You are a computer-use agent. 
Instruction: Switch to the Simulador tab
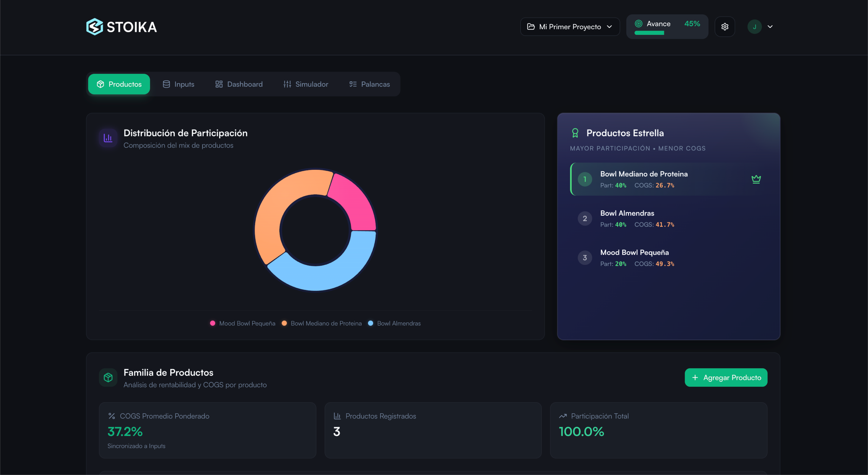(305, 84)
